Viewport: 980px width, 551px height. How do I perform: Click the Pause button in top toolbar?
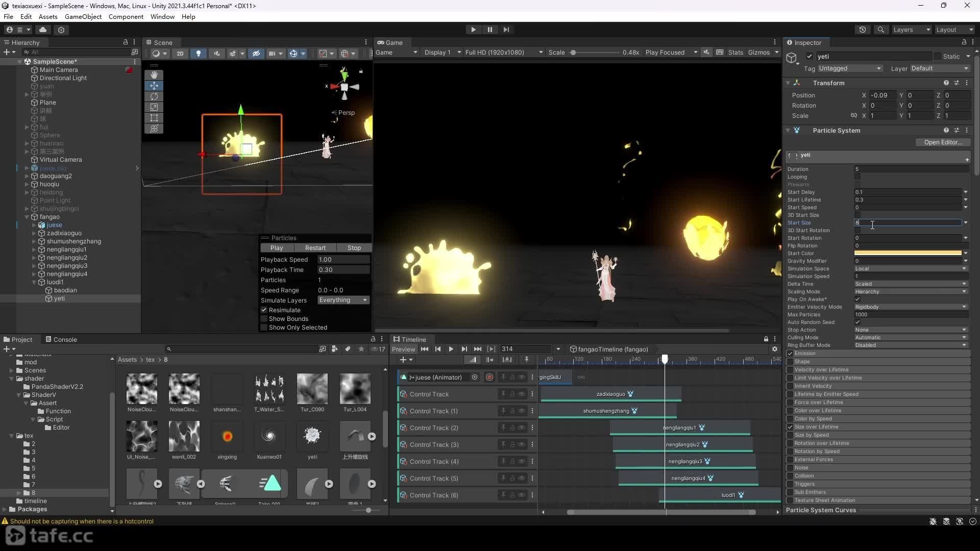click(489, 30)
